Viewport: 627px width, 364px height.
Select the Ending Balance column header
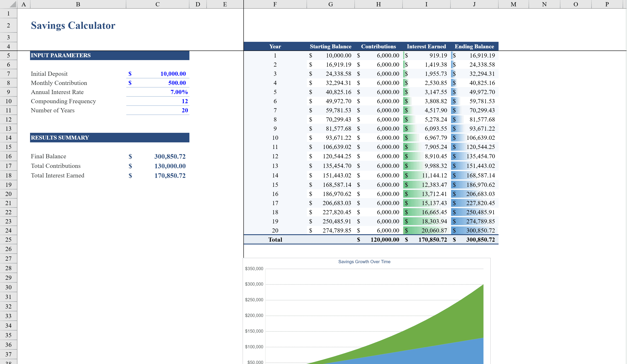coord(474,46)
